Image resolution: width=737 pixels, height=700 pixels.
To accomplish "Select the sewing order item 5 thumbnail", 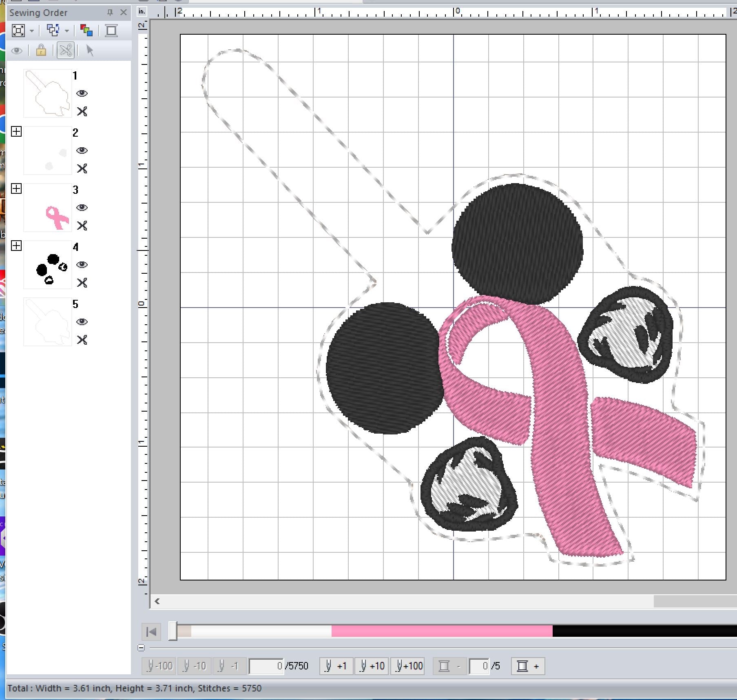I will [48, 322].
